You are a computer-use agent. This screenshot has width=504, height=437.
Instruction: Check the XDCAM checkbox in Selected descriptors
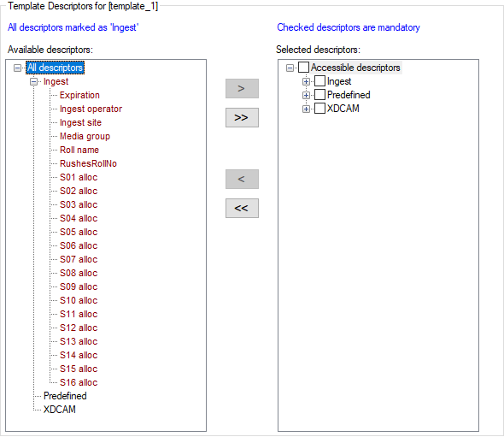(319, 109)
